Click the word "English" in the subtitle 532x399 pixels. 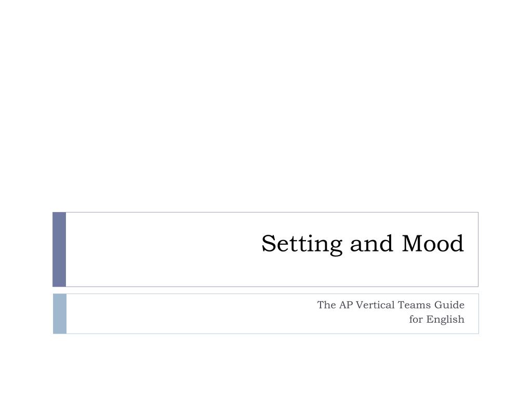pyautogui.click(x=445, y=320)
